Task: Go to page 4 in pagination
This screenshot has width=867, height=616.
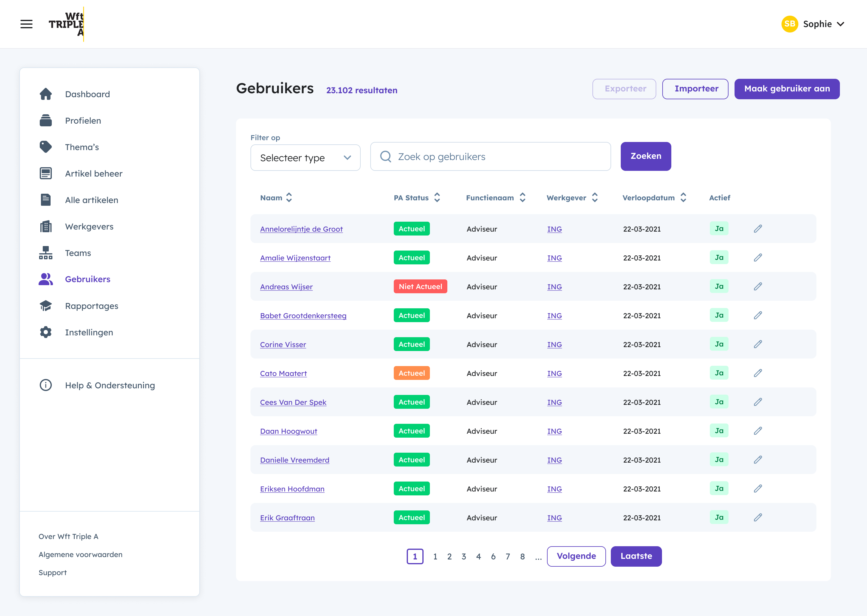Action: pos(478,556)
